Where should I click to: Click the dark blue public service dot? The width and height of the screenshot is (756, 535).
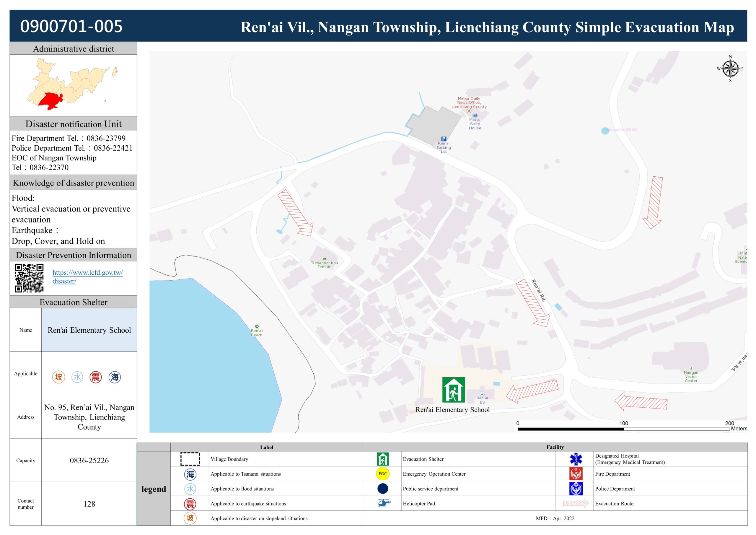[383, 489]
